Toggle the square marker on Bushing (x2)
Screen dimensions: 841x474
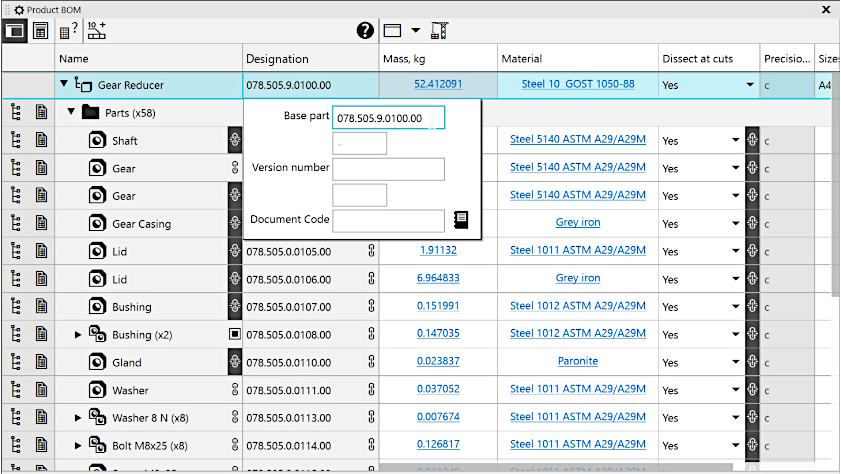coord(235,334)
